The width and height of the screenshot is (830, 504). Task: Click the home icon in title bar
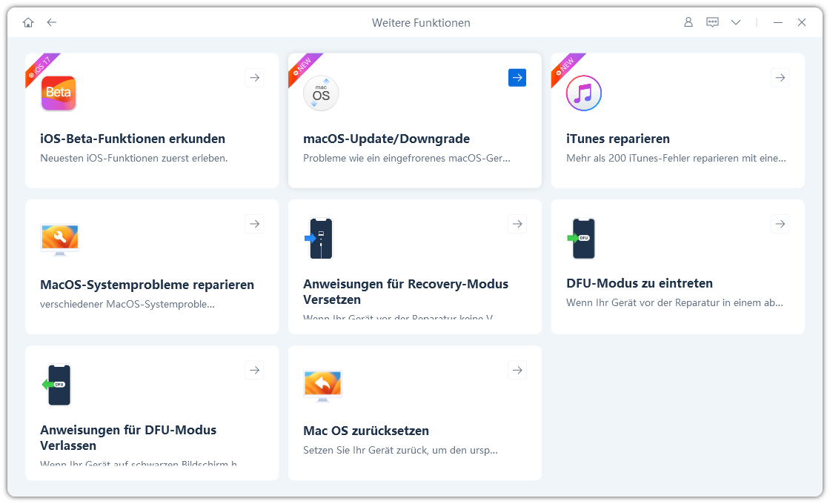pos(28,22)
